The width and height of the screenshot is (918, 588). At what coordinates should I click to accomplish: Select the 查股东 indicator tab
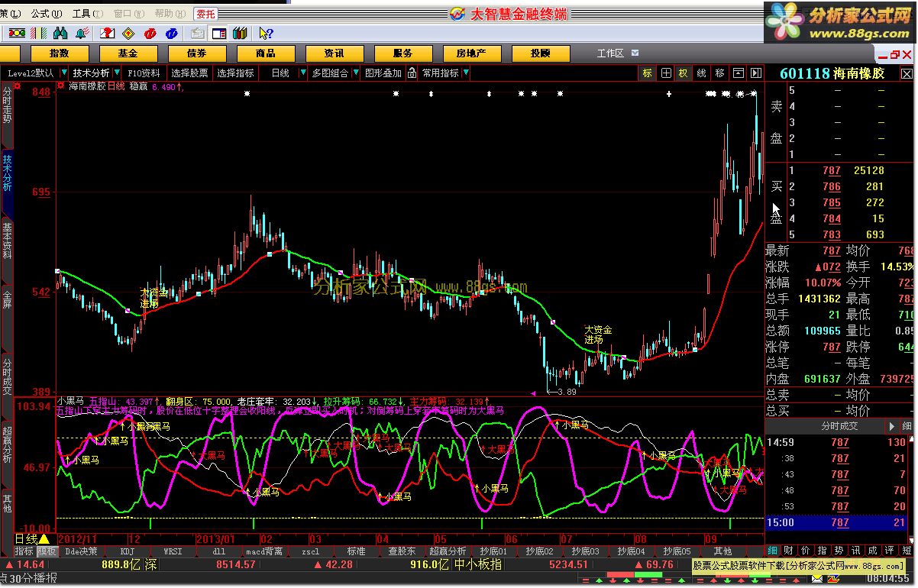click(402, 551)
